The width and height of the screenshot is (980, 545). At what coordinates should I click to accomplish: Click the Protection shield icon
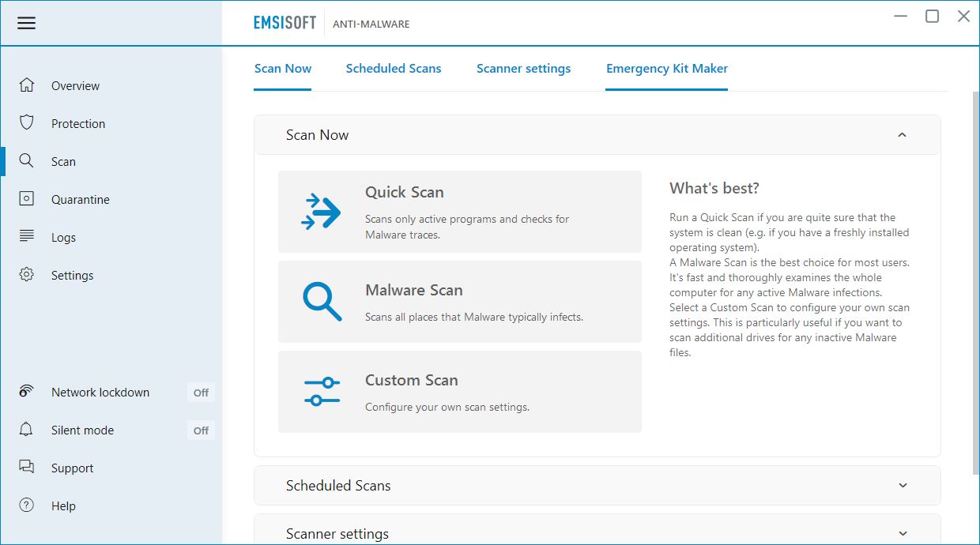[27, 123]
